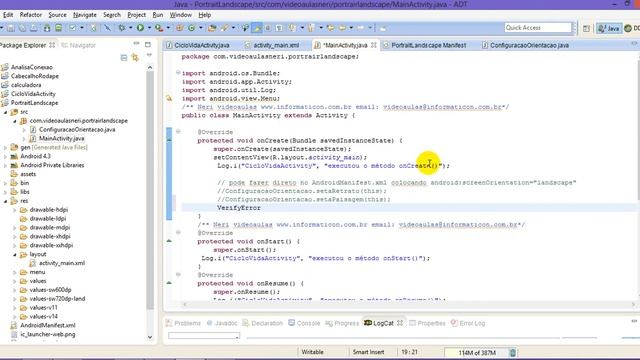Screen dimensions: 640x360
Task: Collapse the com.videoaulasneri.portrairlandscape package
Action: click(x=15, y=121)
